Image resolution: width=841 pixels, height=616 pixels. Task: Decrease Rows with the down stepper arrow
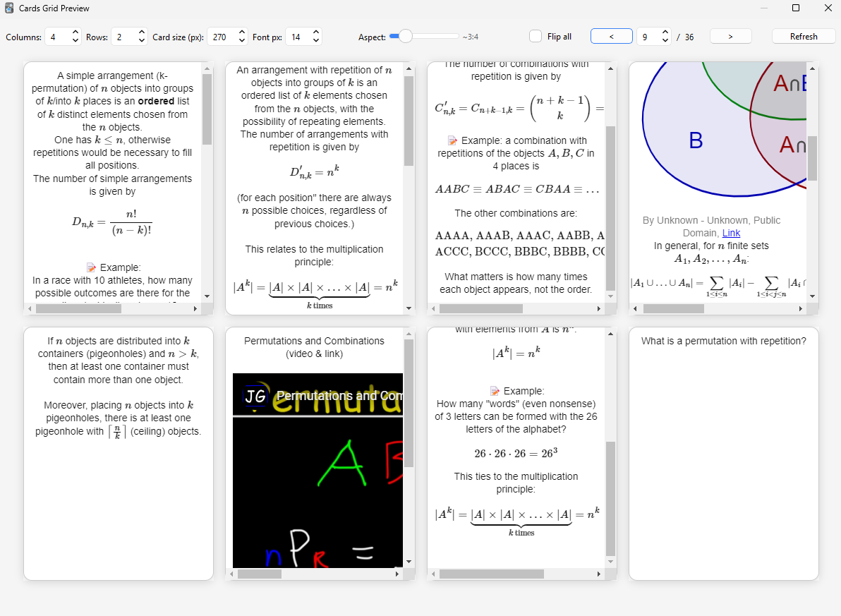point(141,40)
